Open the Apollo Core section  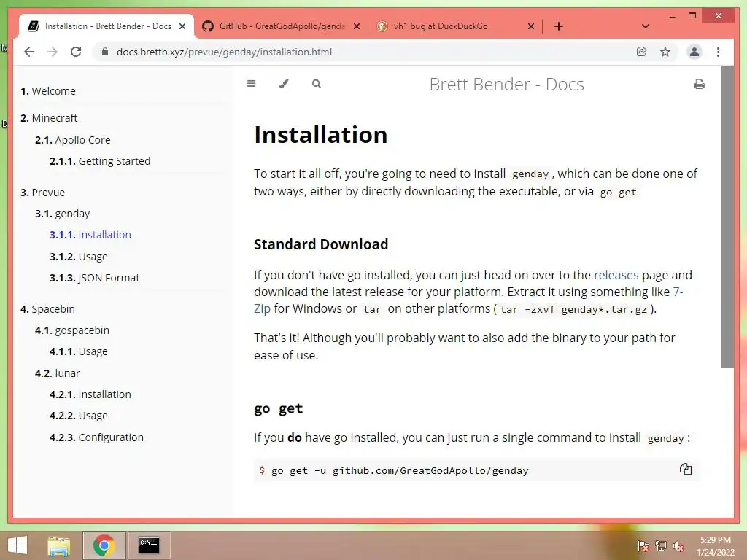click(72, 140)
